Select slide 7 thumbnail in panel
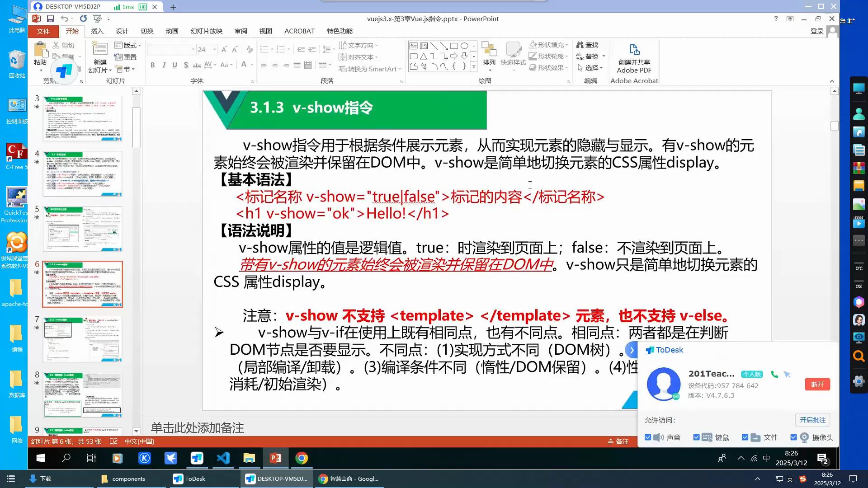 pos(82,339)
